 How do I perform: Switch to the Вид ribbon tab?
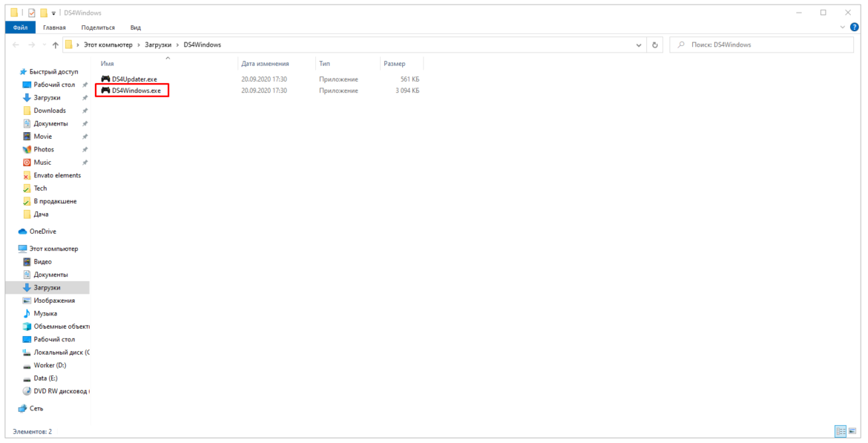click(136, 27)
